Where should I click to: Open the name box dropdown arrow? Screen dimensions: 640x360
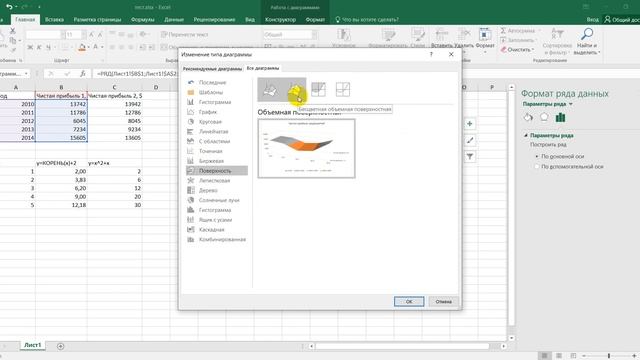27,73
